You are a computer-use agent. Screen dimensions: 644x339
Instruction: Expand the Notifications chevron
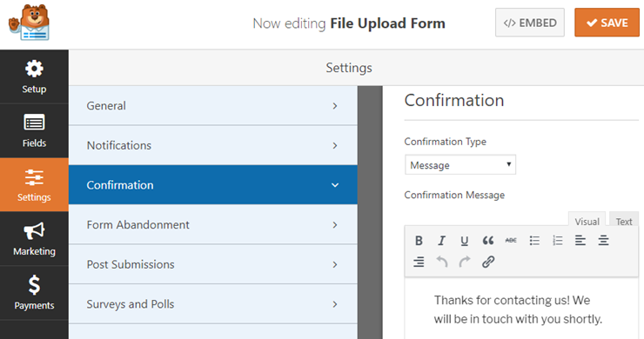pyautogui.click(x=335, y=146)
